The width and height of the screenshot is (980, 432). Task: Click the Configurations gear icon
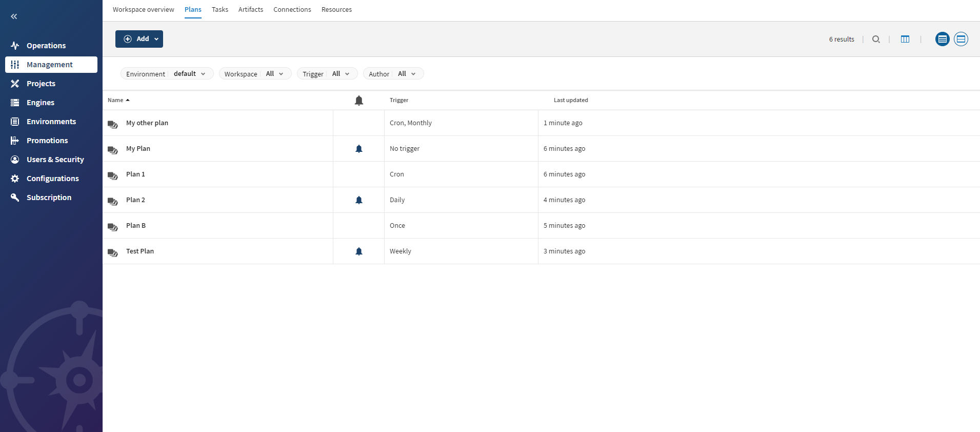(x=15, y=179)
